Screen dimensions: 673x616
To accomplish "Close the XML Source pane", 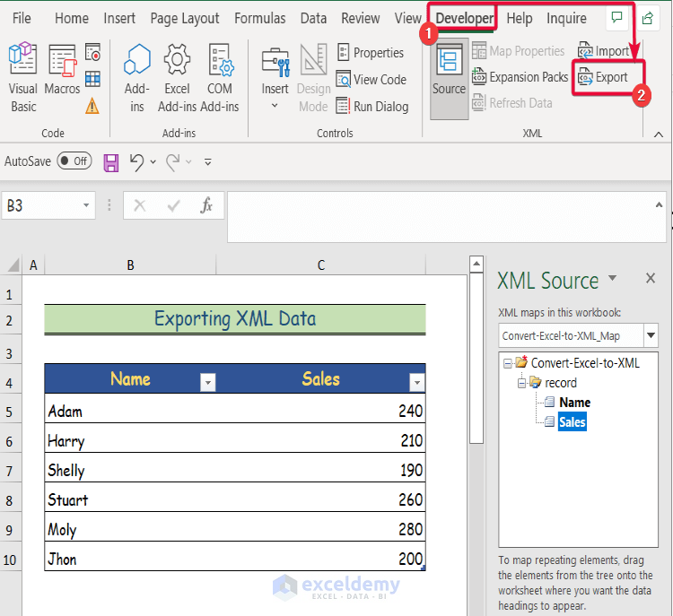I will pyautogui.click(x=651, y=278).
